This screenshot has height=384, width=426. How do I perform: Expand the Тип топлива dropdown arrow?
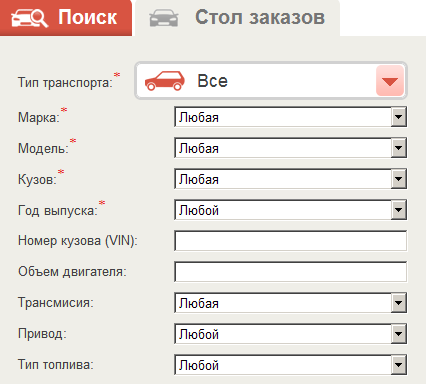pos(399,365)
